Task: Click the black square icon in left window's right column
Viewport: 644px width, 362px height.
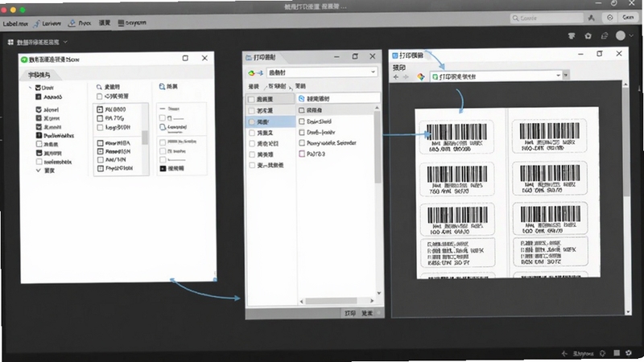Action: tap(163, 169)
